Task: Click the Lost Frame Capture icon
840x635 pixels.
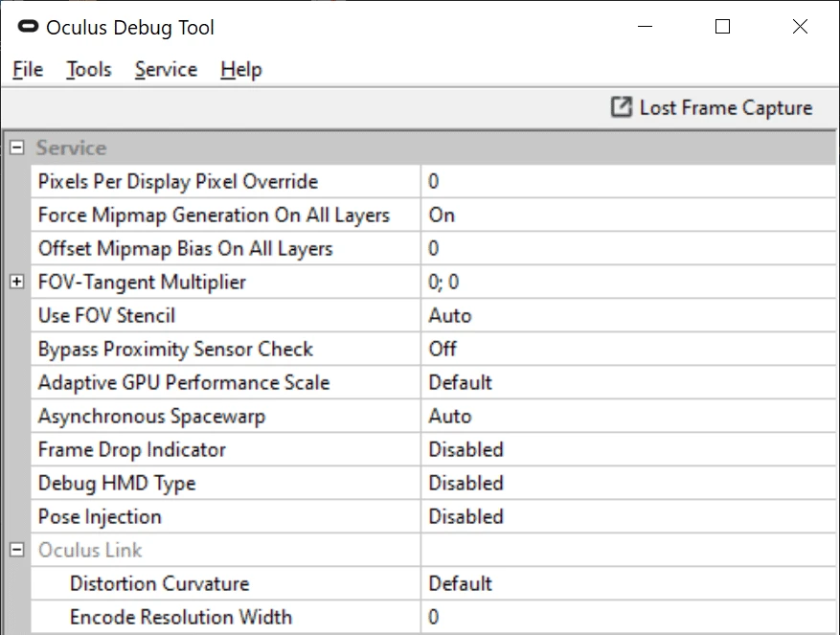Action: point(622,107)
